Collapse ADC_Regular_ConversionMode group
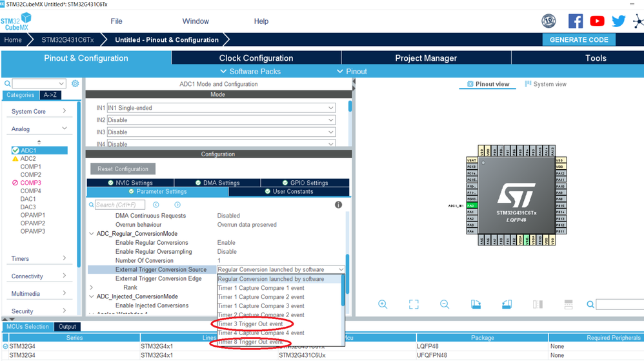 [x=91, y=234]
